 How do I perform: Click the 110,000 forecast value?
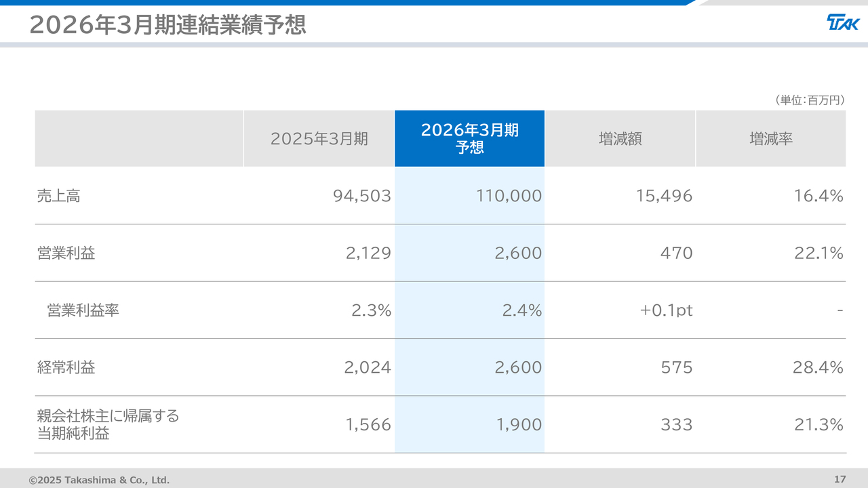(x=508, y=197)
